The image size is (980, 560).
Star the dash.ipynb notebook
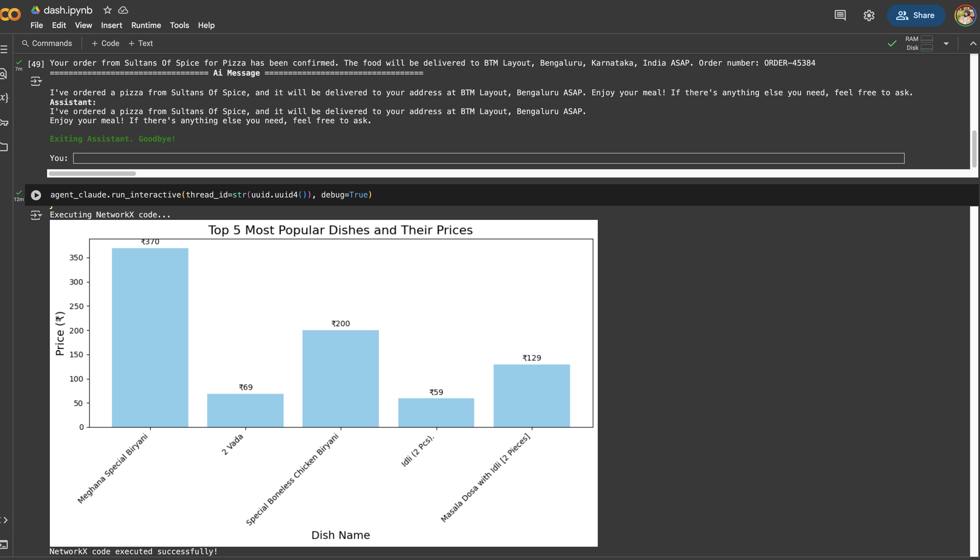[x=107, y=10]
